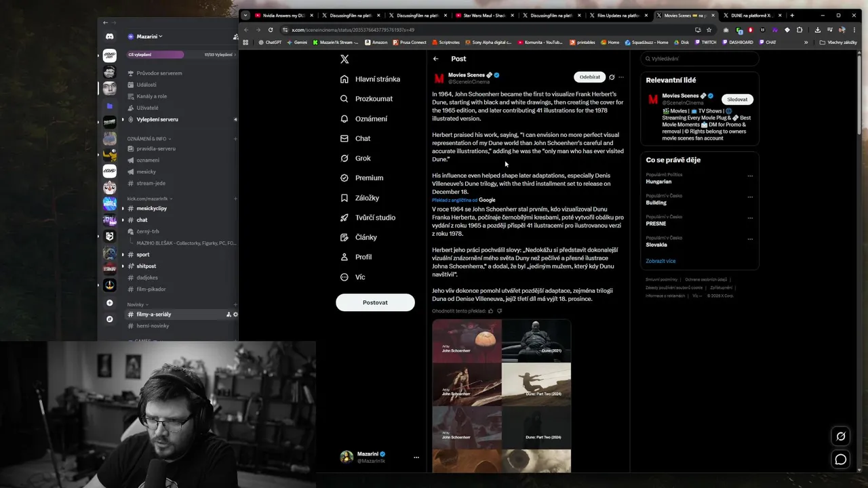Open Události in Discord
The image size is (868, 488).
(x=146, y=85)
